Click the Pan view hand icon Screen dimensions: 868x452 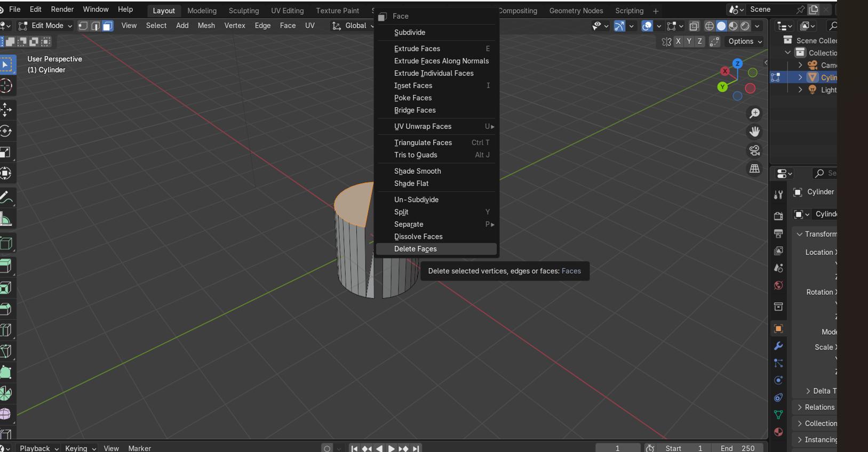[754, 132]
